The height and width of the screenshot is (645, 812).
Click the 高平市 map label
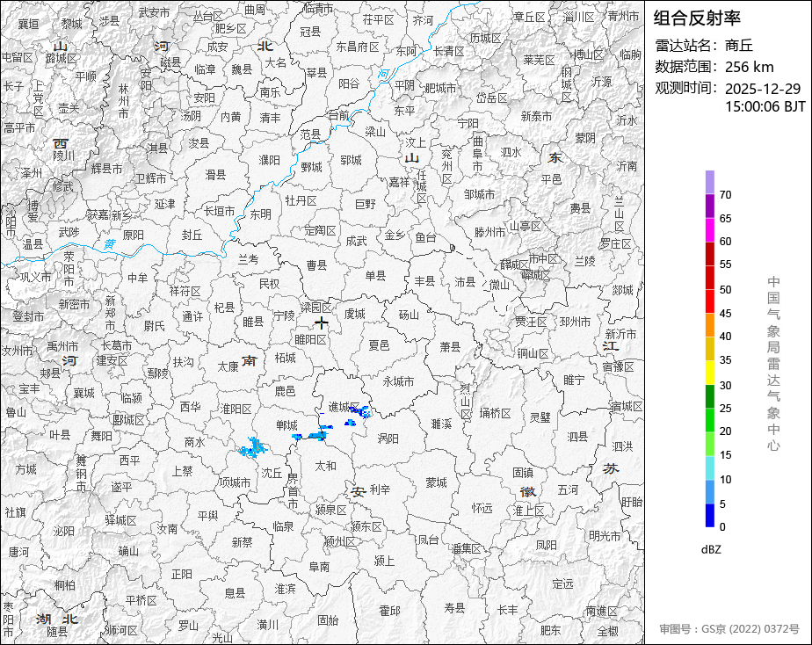(x=19, y=127)
